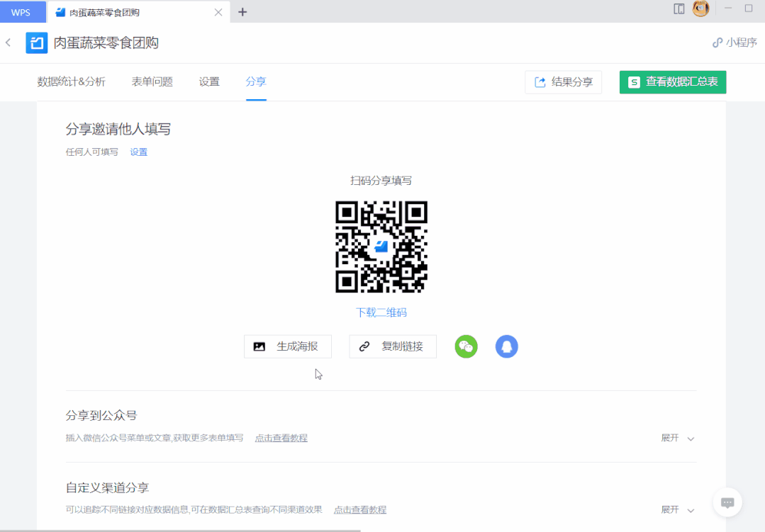Switch to the 数据统计&分析 tab

click(70, 81)
